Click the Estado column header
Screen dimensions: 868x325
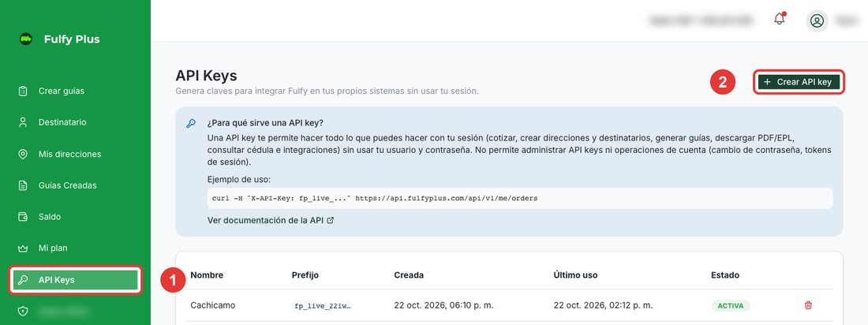point(724,275)
